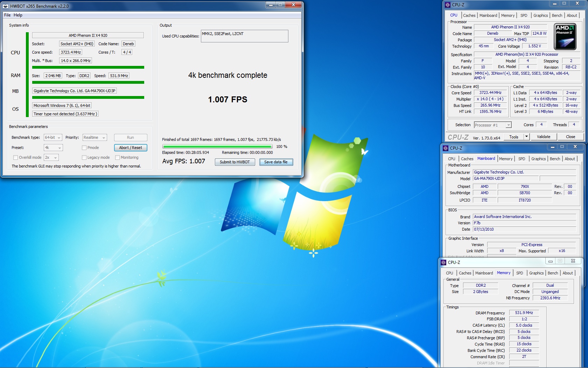The width and height of the screenshot is (588, 368).
Task: Toggle the Monitoring checkbox
Action: (117, 157)
